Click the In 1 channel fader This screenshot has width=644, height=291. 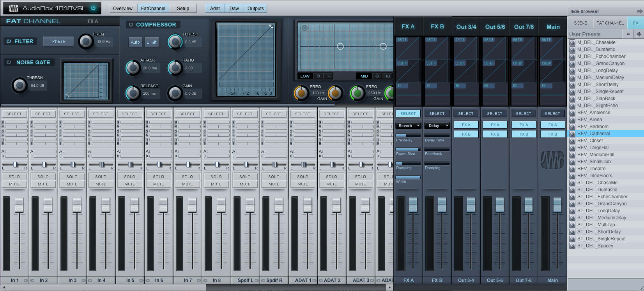(19, 205)
